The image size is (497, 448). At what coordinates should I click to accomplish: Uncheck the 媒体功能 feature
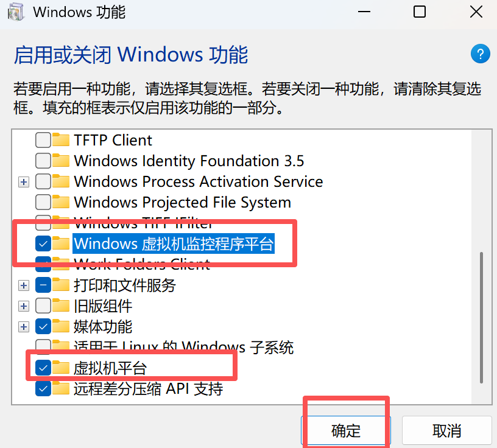point(43,326)
